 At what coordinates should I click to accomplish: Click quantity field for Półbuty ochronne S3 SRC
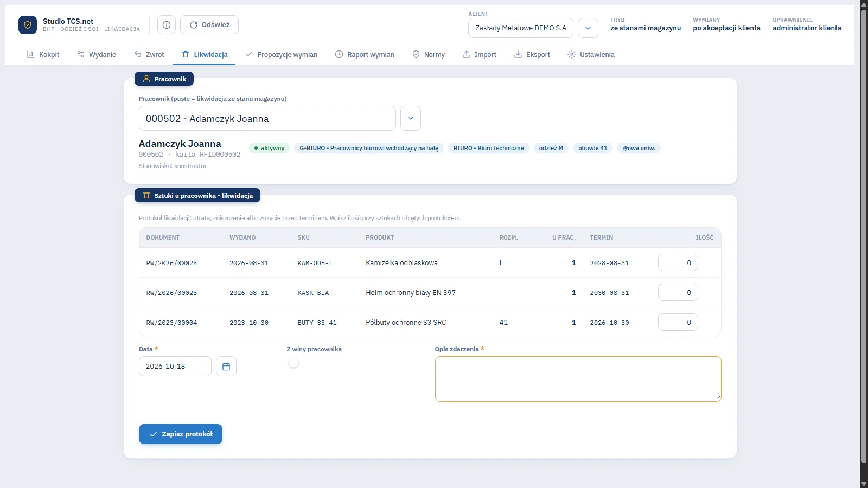[x=678, y=323]
